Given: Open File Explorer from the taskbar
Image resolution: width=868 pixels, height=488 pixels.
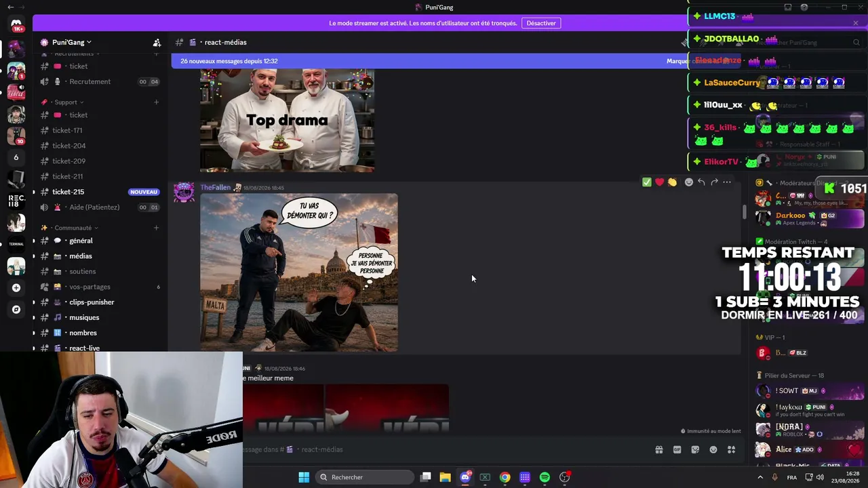Looking at the screenshot, I should point(445,477).
